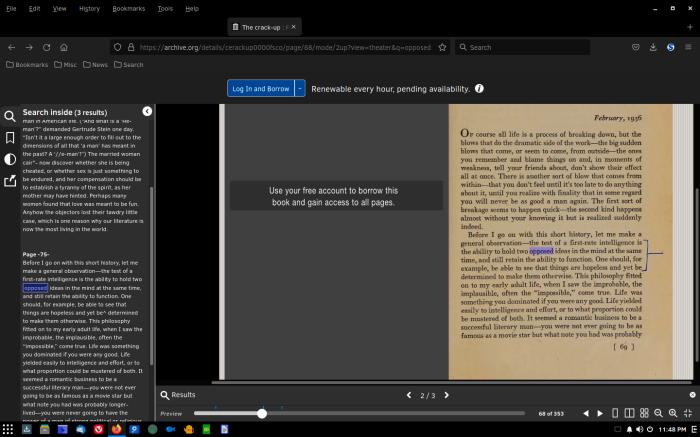Open the browser hamburger menu
Viewport: 700px width, 437px height.
688,47
